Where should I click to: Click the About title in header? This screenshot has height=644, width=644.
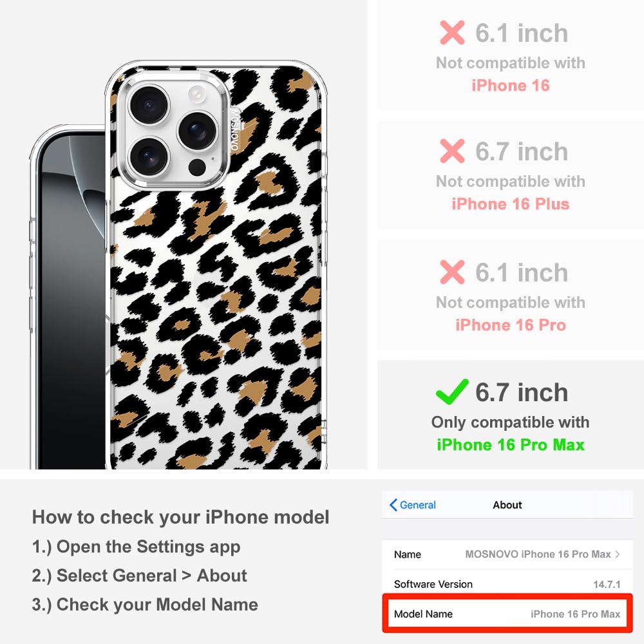pos(507,505)
